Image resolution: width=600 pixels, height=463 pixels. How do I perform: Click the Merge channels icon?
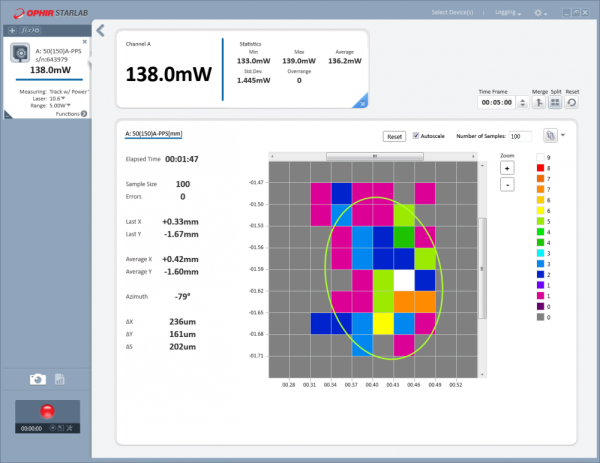click(x=538, y=102)
